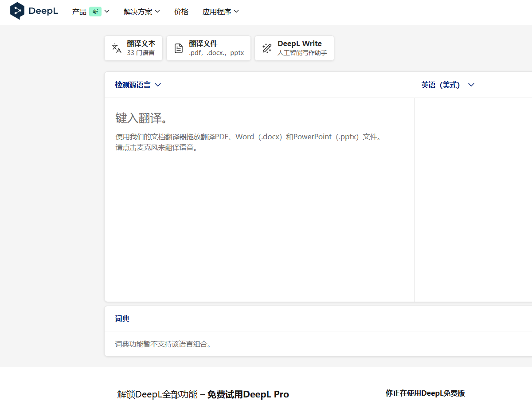Click the document icon for file translation
This screenshot has width=532, height=401.
[x=179, y=48]
